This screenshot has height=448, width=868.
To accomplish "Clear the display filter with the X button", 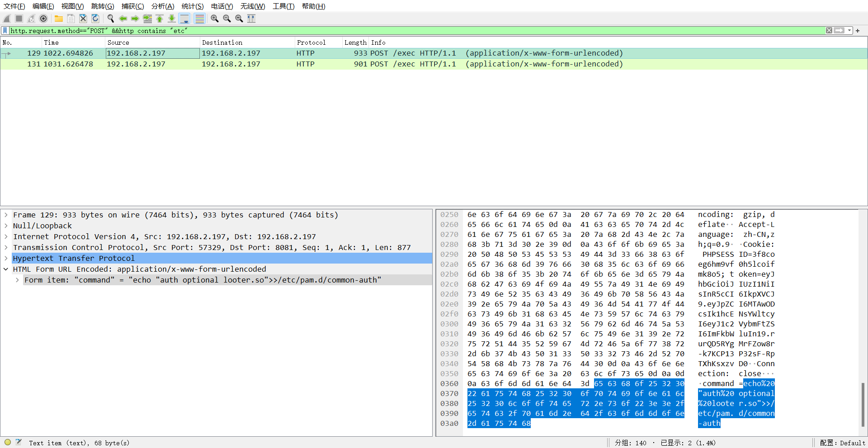I will tap(829, 30).
